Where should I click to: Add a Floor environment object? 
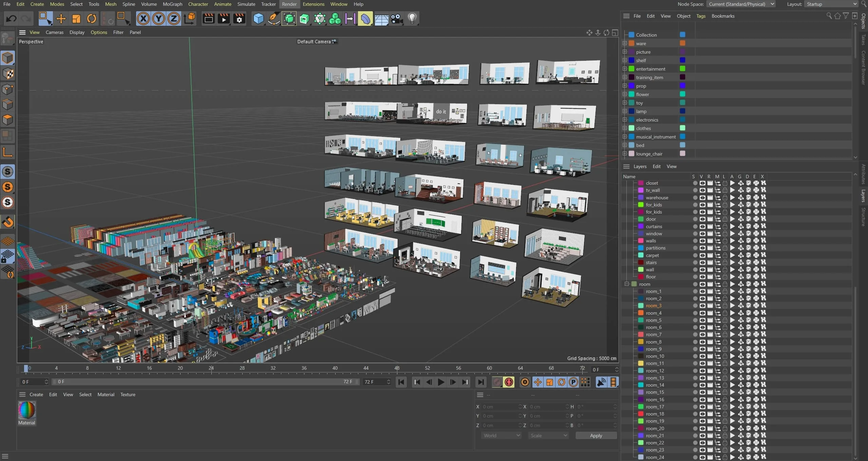point(381,18)
